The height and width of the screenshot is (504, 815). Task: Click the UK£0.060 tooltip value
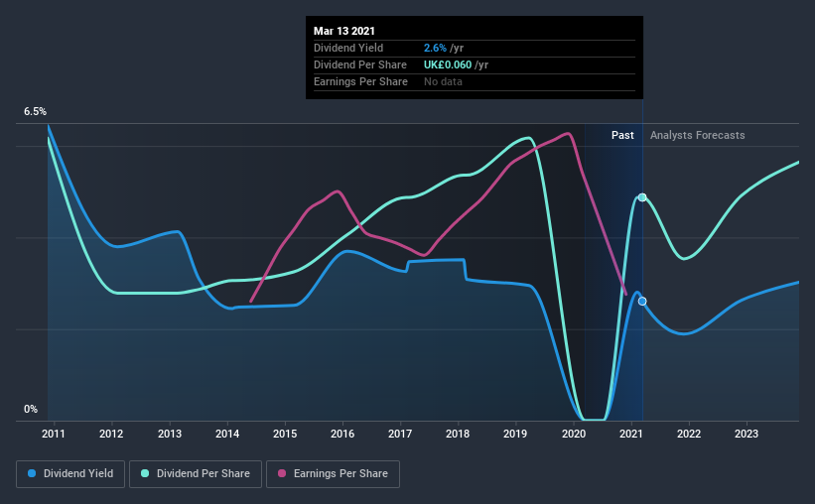click(x=448, y=64)
